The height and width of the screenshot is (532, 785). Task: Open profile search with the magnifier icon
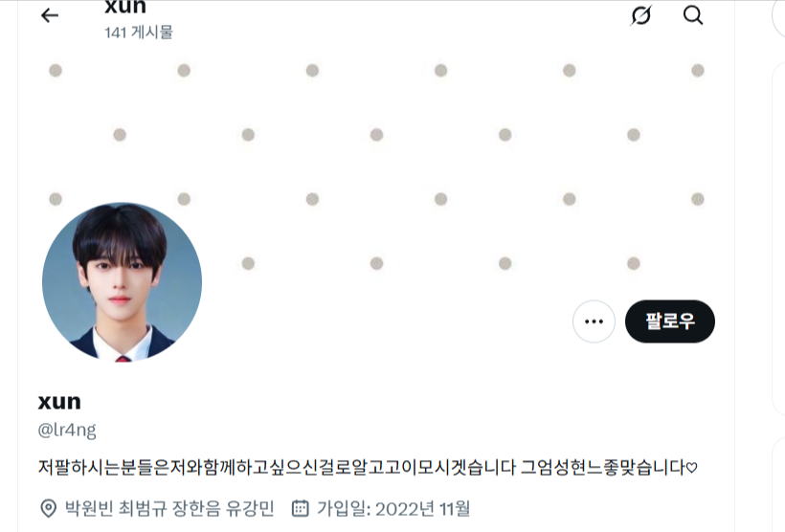coord(693,15)
